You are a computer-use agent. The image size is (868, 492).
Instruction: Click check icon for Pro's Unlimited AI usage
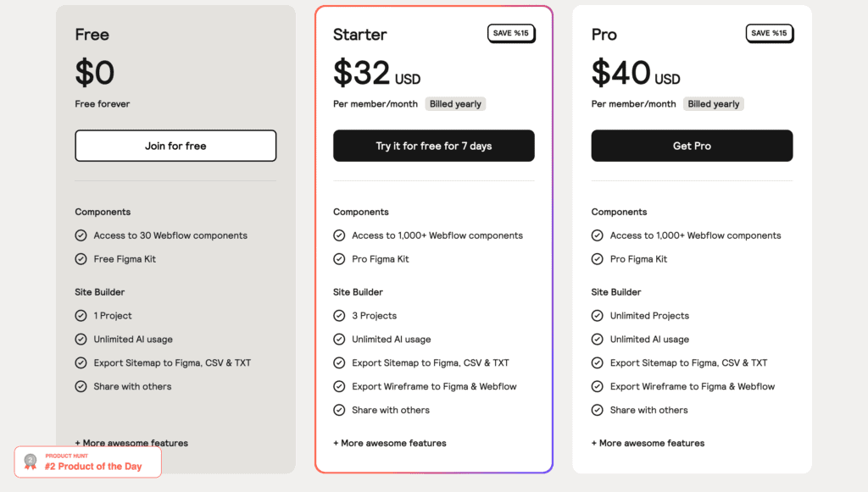[598, 340]
